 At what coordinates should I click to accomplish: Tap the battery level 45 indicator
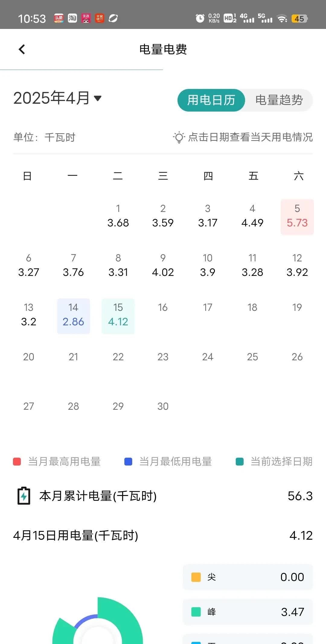[x=299, y=19]
